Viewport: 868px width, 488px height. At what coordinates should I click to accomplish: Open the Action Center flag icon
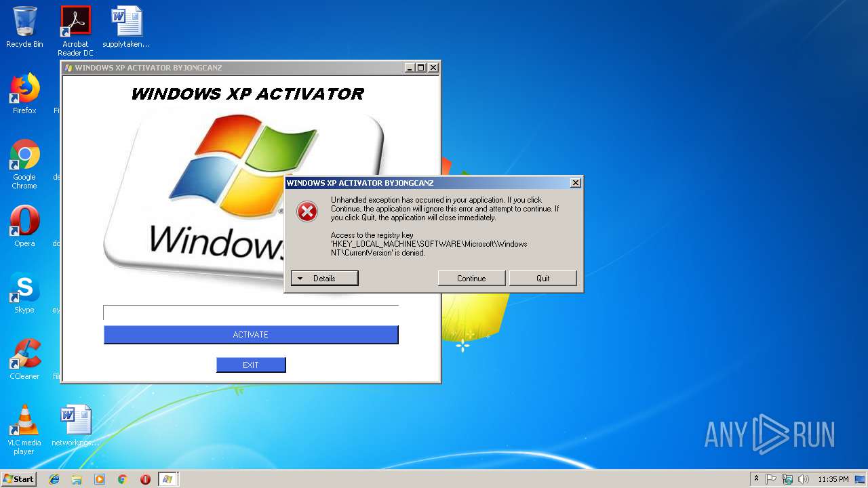coord(771,479)
